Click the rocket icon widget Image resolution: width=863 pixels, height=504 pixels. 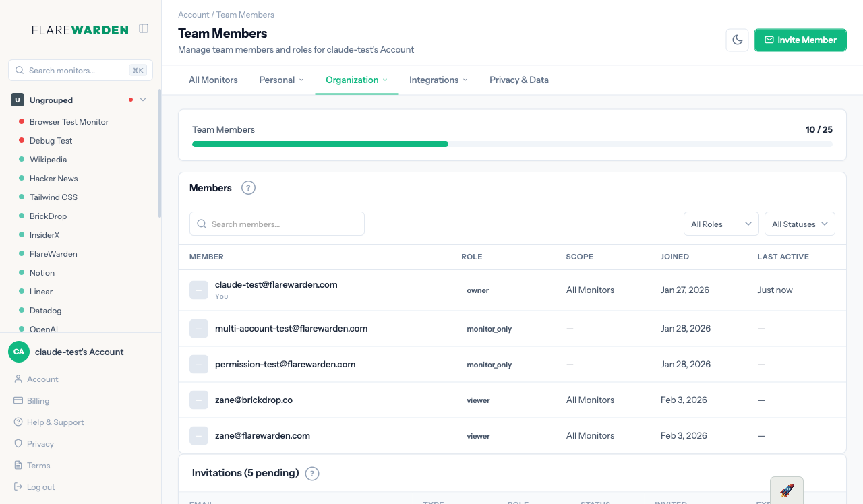(786, 491)
